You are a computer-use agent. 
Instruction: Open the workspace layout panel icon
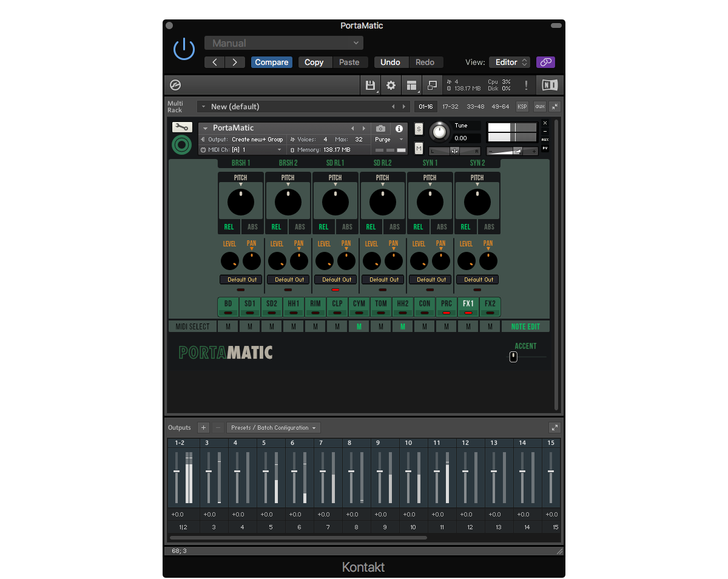point(413,85)
